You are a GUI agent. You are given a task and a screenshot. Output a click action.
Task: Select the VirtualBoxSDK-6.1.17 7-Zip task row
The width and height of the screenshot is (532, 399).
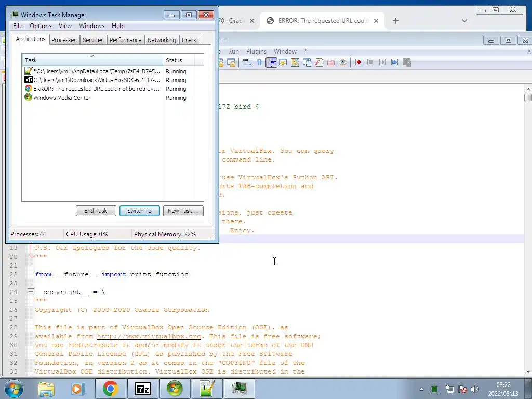pyautogui.click(x=109, y=80)
